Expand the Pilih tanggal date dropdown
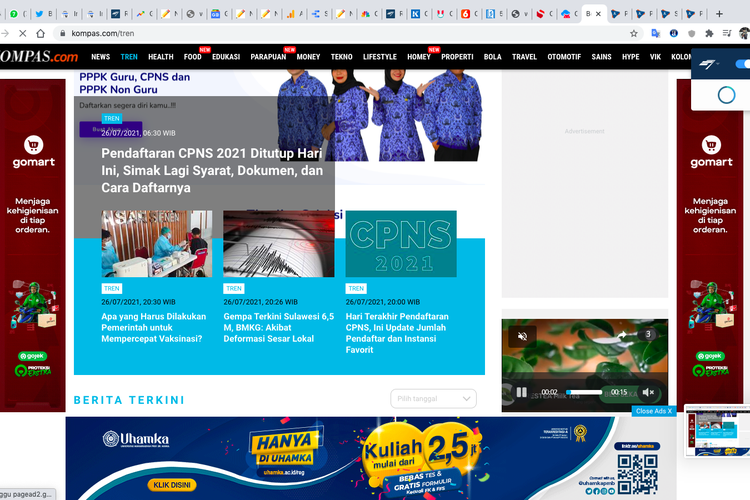Viewport: 750px width, 500px height. coord(433,399)
